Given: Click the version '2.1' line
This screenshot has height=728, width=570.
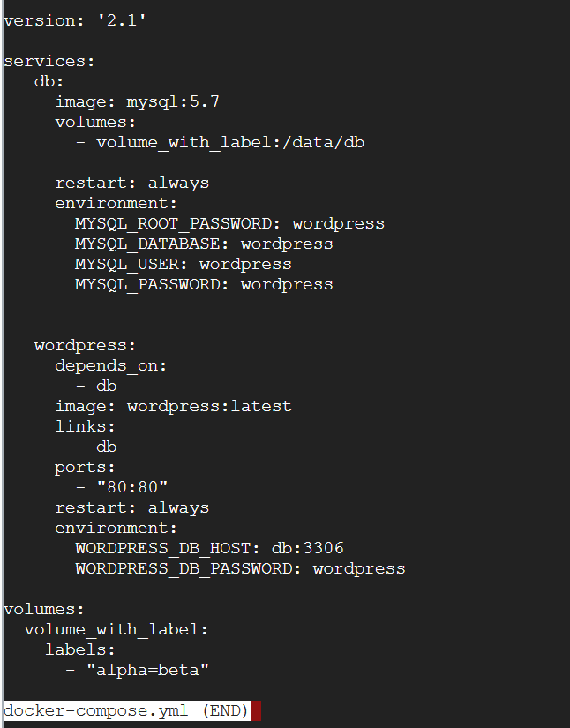Looking at the screenshot, I should [x=75, y=20].
